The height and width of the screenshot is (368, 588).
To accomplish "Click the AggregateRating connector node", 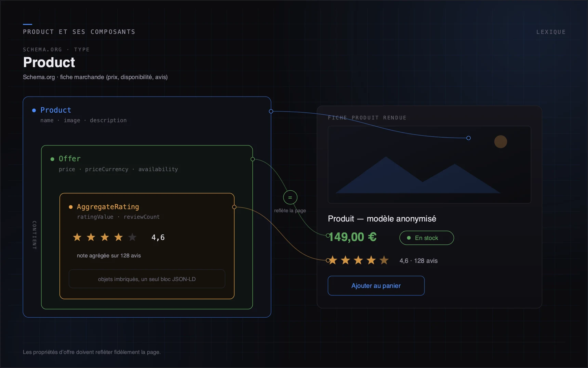I will point(234,207).
